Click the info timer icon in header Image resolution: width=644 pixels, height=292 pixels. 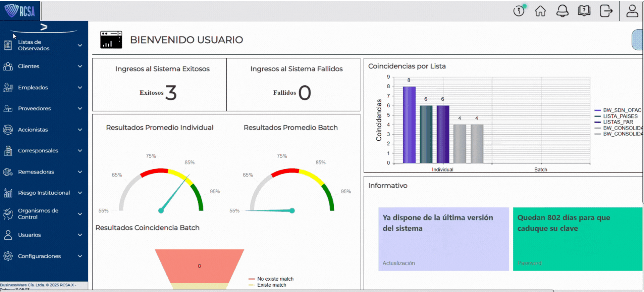pyautogui.click(x=519, y=11)
